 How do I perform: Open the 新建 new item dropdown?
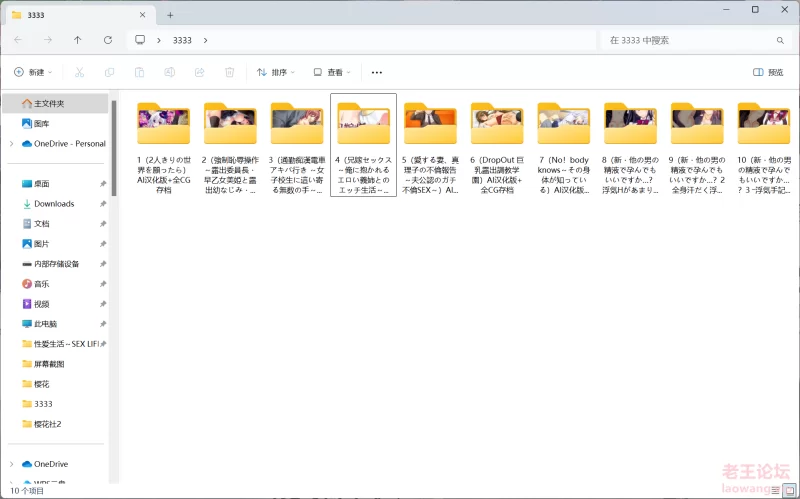coord(33,72)
